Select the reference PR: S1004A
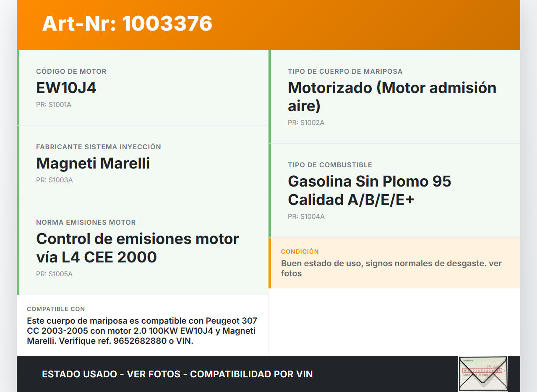537x392 pixels. [x=306, y=216]
